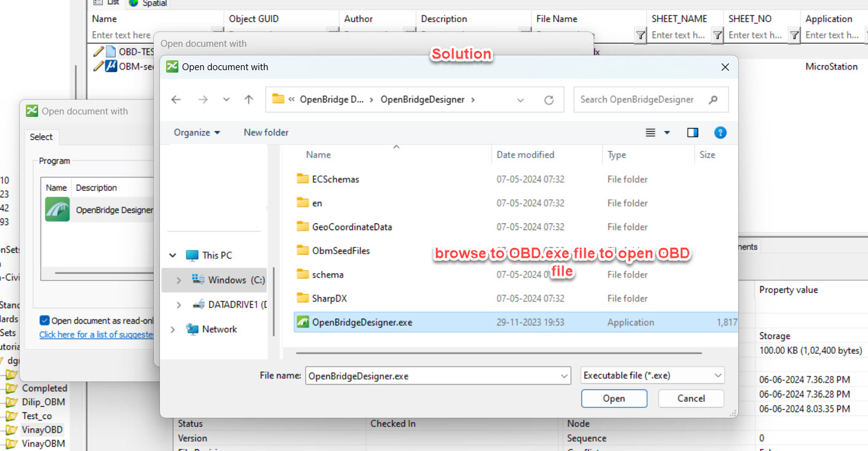This screenshot has height=451, width=868.
Task: Click Application filter text field
Action: (x=834, y=36)
